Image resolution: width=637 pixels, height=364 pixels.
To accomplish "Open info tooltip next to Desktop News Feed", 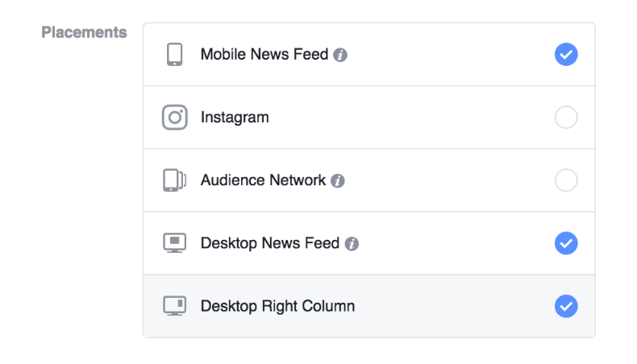I will (x=352, y=244).
